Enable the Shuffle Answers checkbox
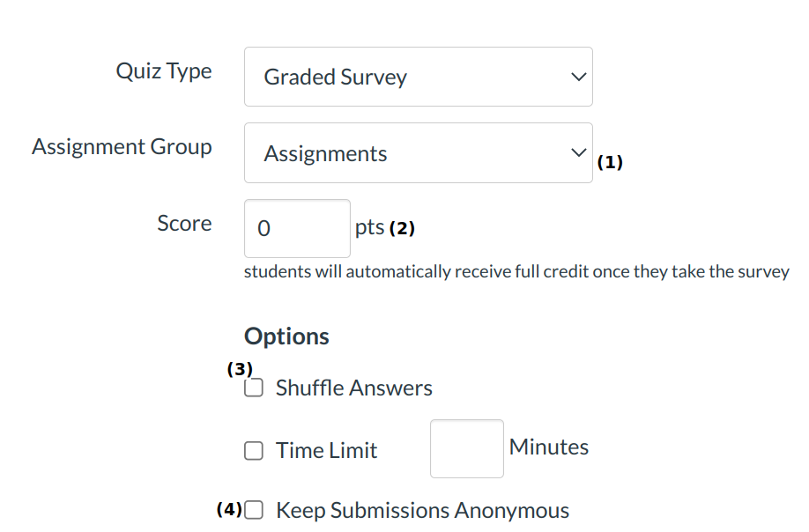 pos(254,388)
